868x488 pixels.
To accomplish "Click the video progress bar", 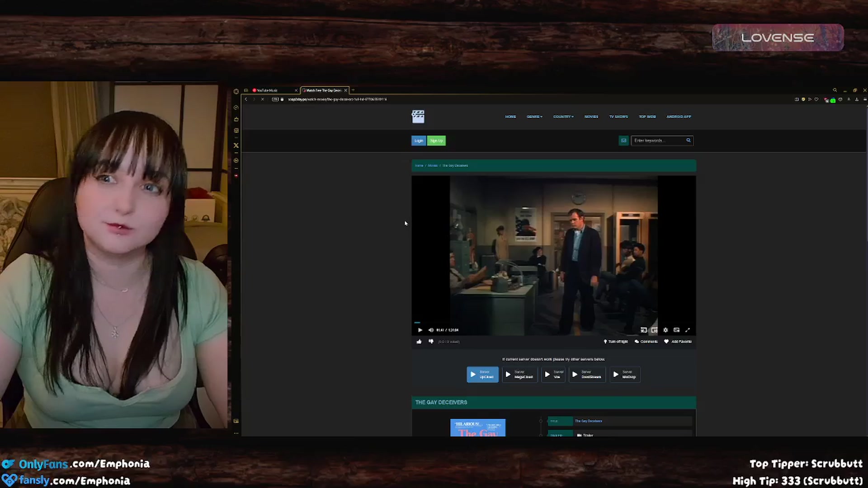I will pyautogui.click(x=553, y=323).
